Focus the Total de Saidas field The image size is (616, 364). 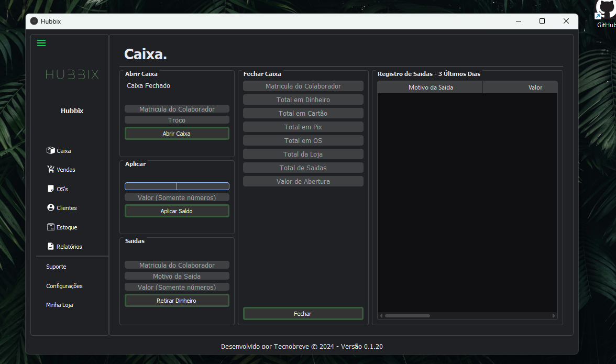[303, 168]
